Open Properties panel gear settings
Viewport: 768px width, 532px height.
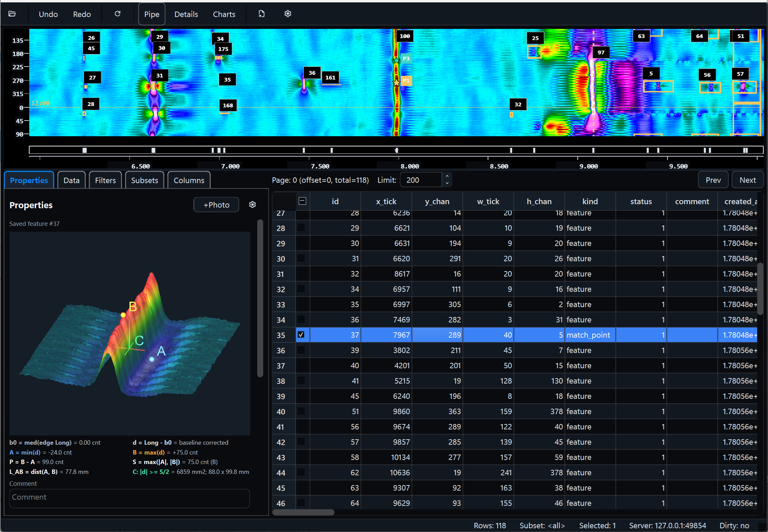point(252,205)
